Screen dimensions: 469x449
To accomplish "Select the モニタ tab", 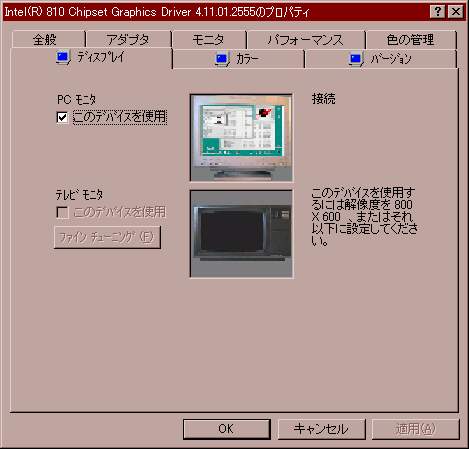I will coord(209,39).
